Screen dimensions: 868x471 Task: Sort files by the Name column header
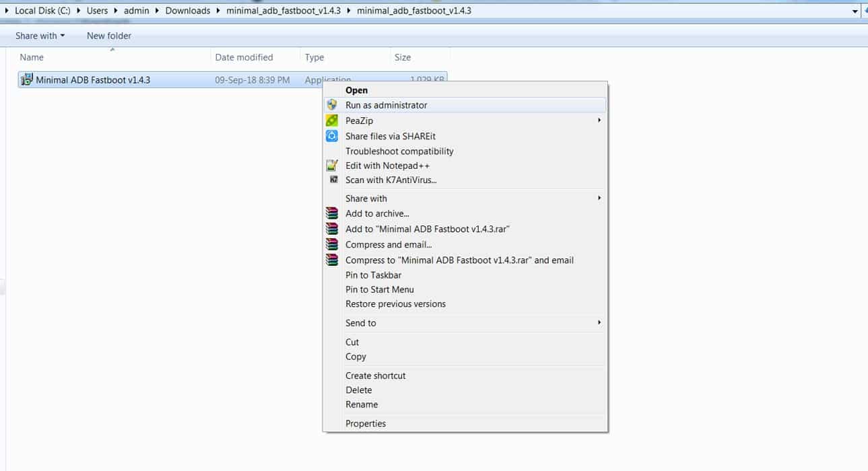pos(32,57)
